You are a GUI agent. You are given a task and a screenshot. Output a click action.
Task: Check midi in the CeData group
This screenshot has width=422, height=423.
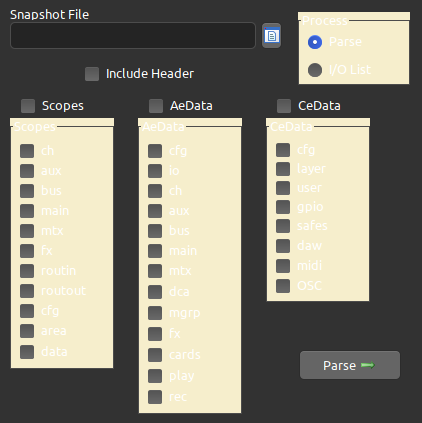[283, 266]
